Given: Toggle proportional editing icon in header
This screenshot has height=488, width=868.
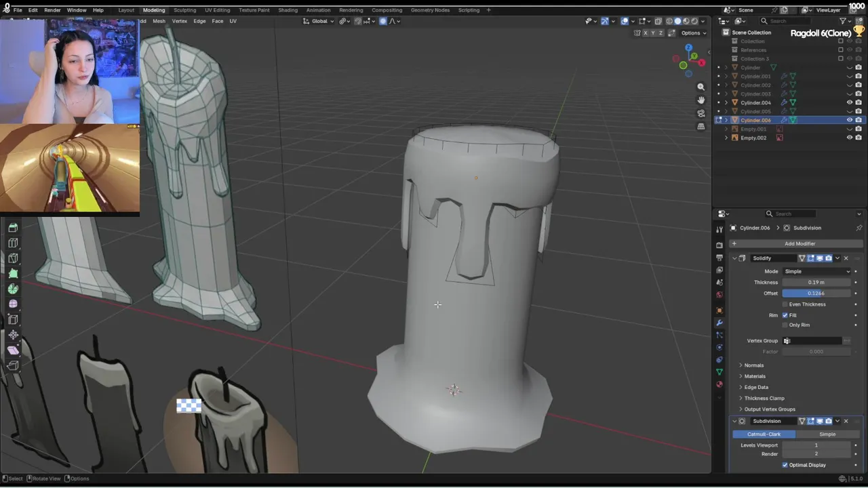Looking at the screenshot, I should tap(382, 21).
